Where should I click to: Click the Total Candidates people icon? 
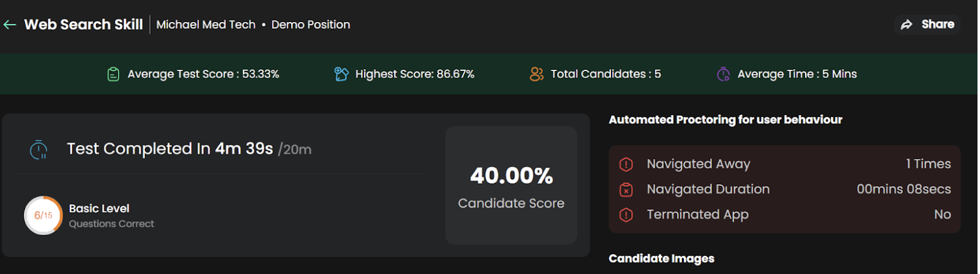(x=536, y=74)
